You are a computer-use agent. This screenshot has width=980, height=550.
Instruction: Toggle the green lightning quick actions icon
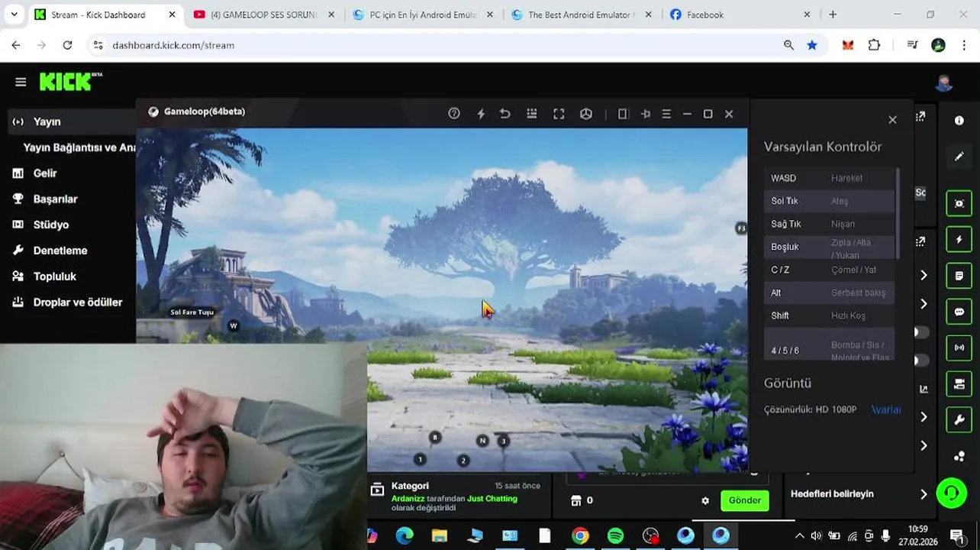coord(959,239)
